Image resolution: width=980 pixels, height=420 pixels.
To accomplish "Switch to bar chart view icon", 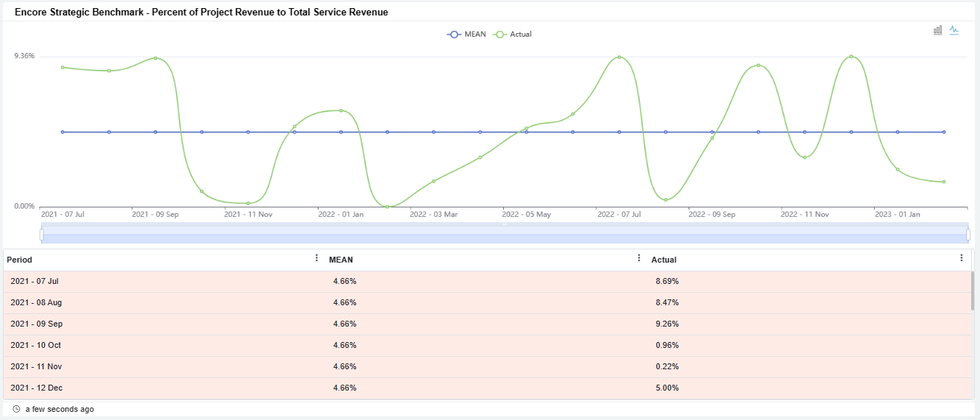I will point(938,30).
